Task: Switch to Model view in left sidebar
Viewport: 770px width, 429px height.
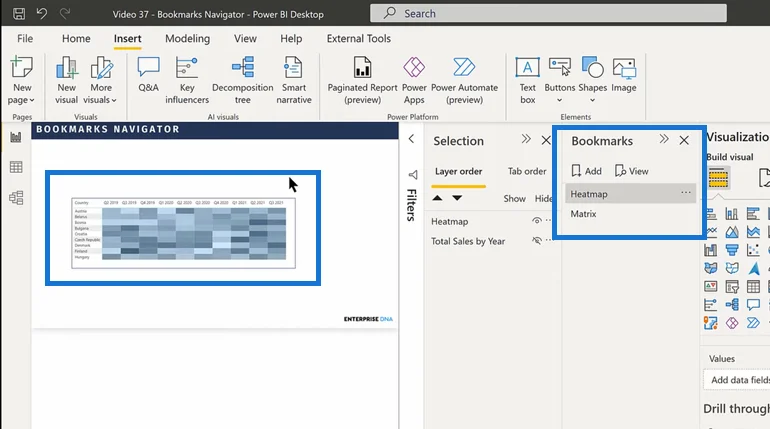Action: coord(16,198)
